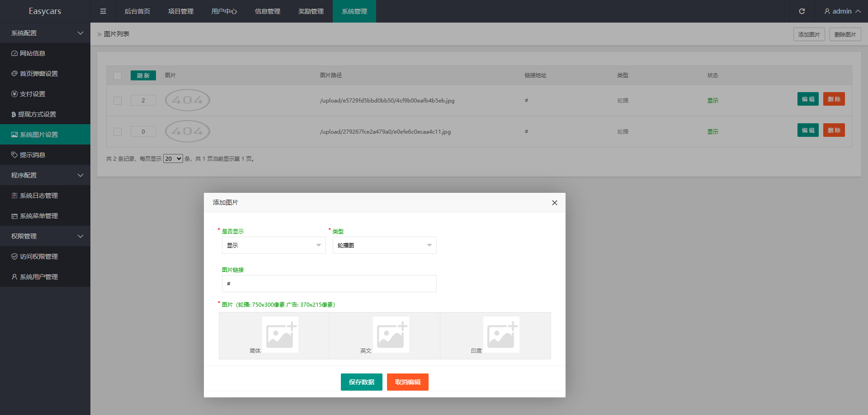Viewport: 868px width, 415px height.
Task: Select checkbox for the second image row
Action: (118, 132)
